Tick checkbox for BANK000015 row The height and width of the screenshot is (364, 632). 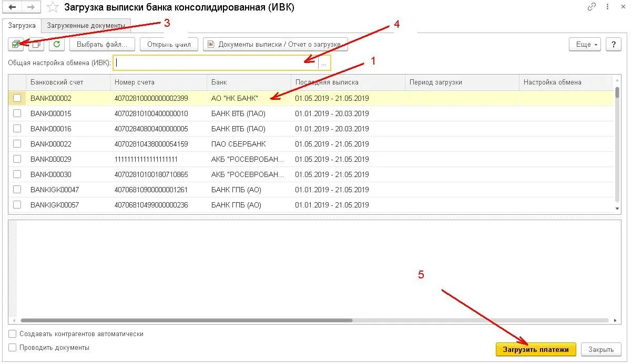pos(17,113)
